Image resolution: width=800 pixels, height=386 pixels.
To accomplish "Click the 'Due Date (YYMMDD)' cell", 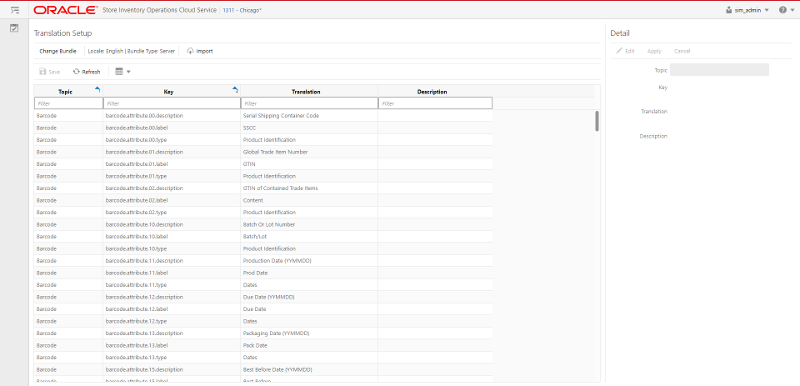I will pyautogui.click(x=309, y=297).
